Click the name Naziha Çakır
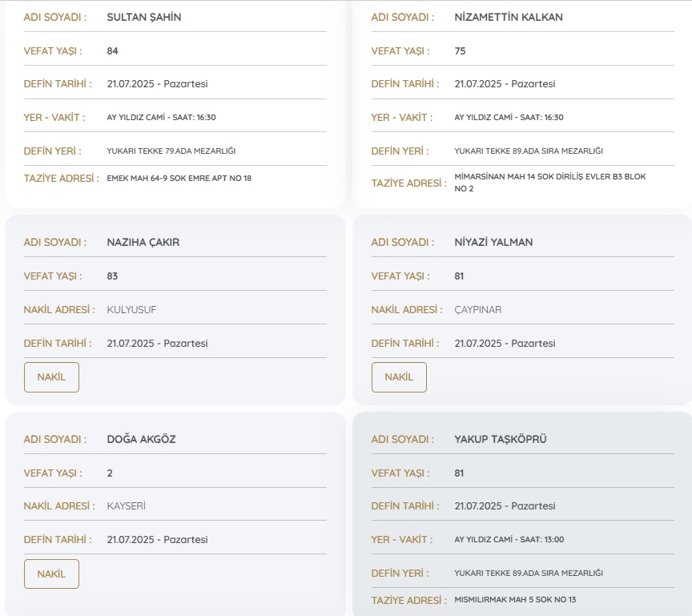The width and height of the screenshot is (692, 616). 143,242
